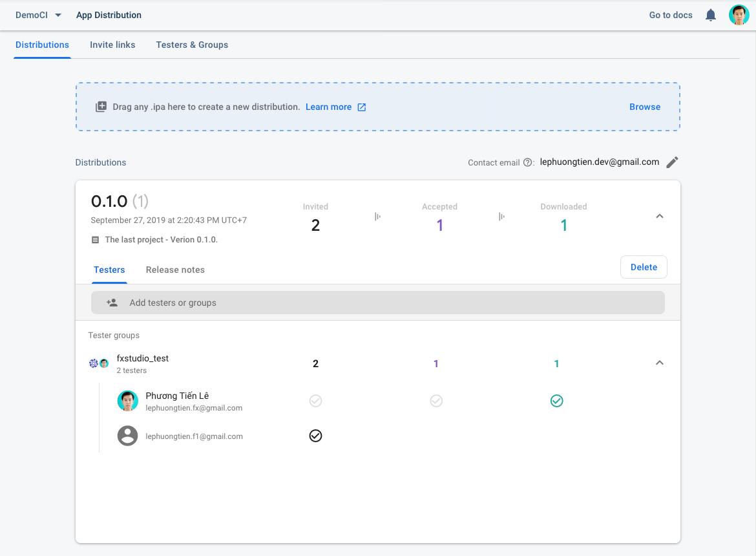756x556 pixels.
Task: Open the user account avatar menu
Action: (739, 15)
